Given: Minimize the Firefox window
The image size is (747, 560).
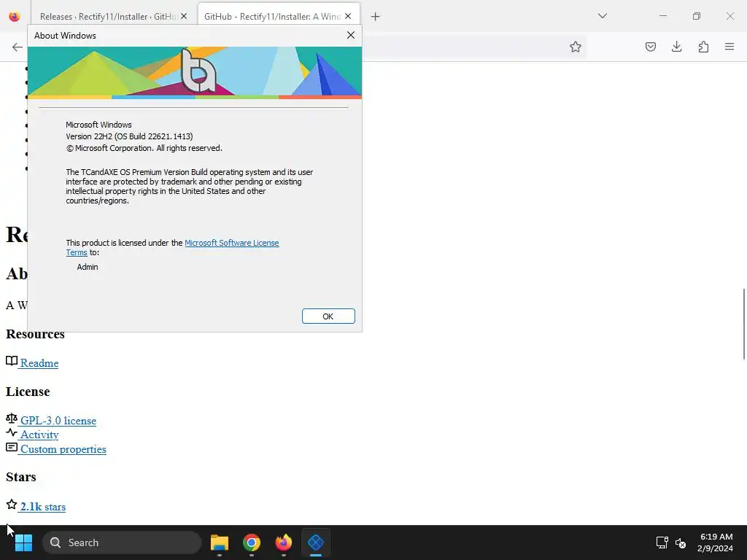Looking at the screenshot, I should pyautogui.click(x=662, y=16).
